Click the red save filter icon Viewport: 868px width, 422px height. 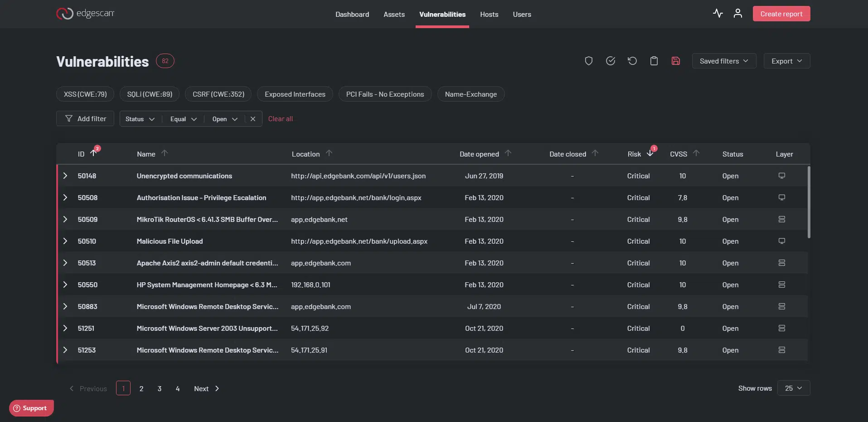676,61
